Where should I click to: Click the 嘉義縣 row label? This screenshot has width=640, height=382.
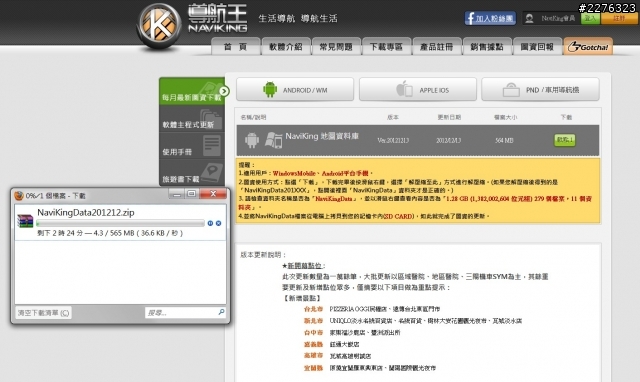[313, 344]
